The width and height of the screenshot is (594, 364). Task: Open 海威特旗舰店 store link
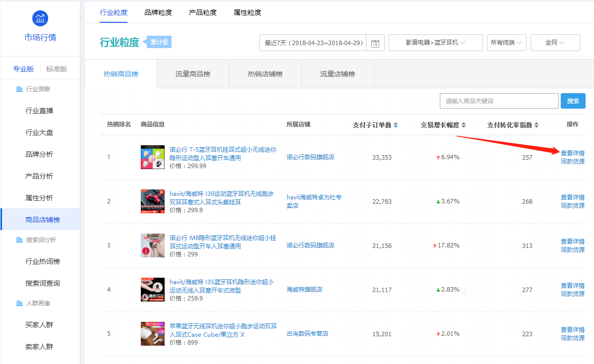tap(304, 290)
